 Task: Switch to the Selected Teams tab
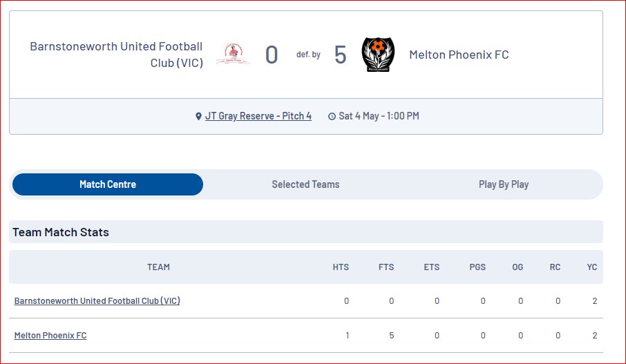pos(306,184)
